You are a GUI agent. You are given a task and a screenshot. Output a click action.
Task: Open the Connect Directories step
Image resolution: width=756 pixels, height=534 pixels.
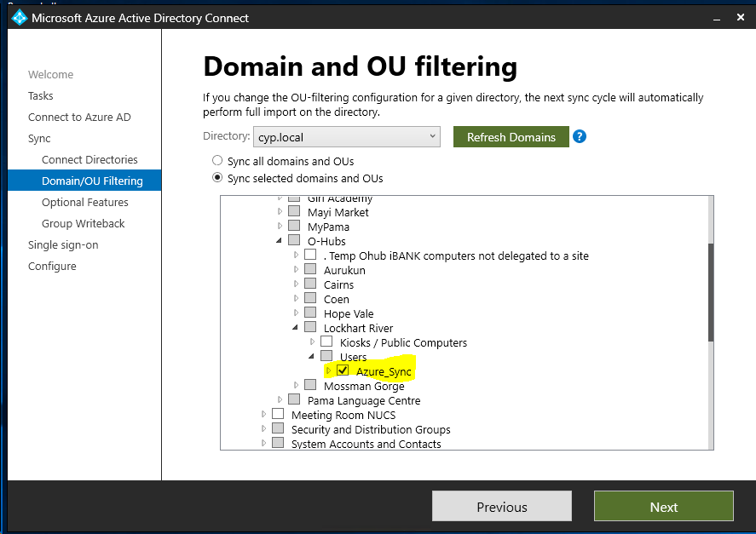[x=89, y=159]
